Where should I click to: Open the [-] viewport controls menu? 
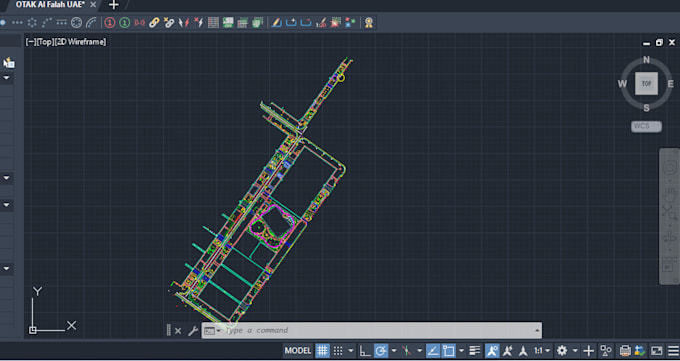click(30, 42)
